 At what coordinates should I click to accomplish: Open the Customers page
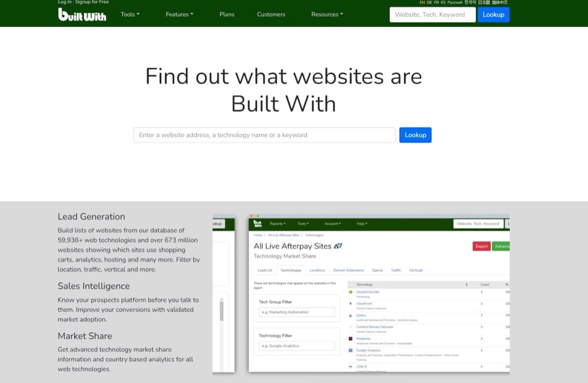click(271, 14)
